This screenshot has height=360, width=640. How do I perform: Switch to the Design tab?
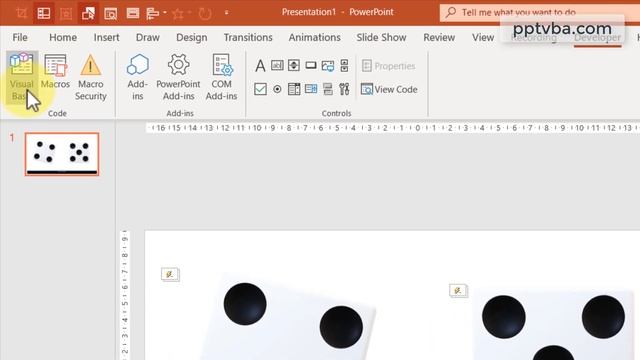point(192,38)
